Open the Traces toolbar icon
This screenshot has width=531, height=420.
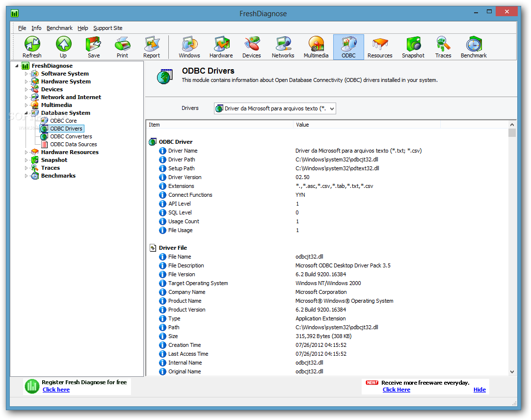(443, 44)
